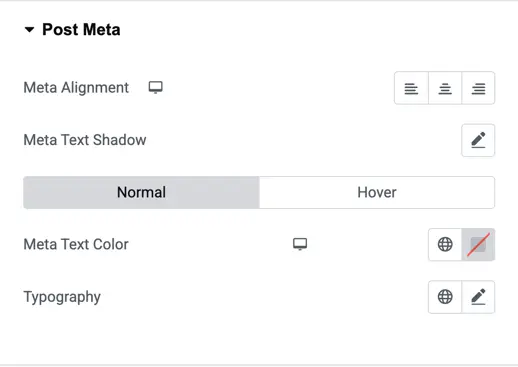
Task: Center align the meta text
Action: point(445,88)
